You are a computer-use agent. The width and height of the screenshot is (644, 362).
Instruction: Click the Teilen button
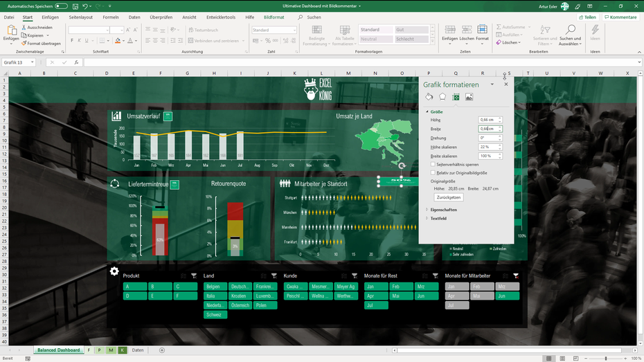click(x=587, y=17)
